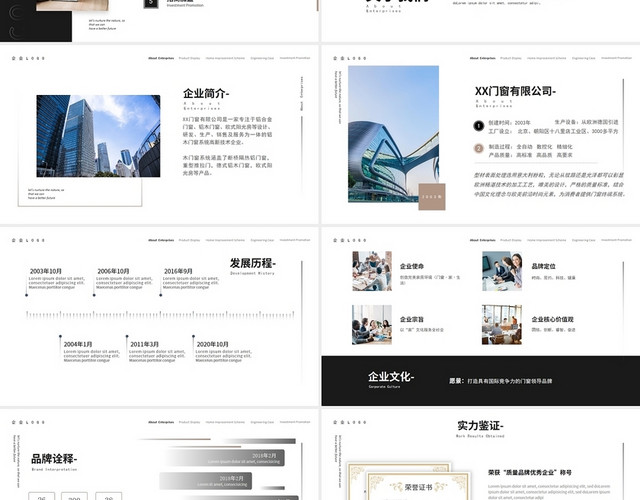Select the 荣获"质量品牌优秀企业"称号 text
640x500 pixels.
click(530, 472)
